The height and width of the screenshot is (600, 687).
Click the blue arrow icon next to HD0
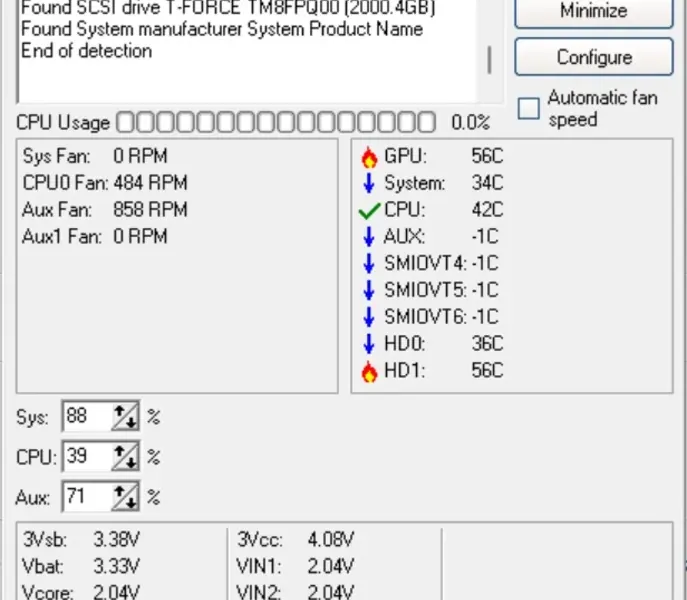pyautogui.click(x=369, y=344)
